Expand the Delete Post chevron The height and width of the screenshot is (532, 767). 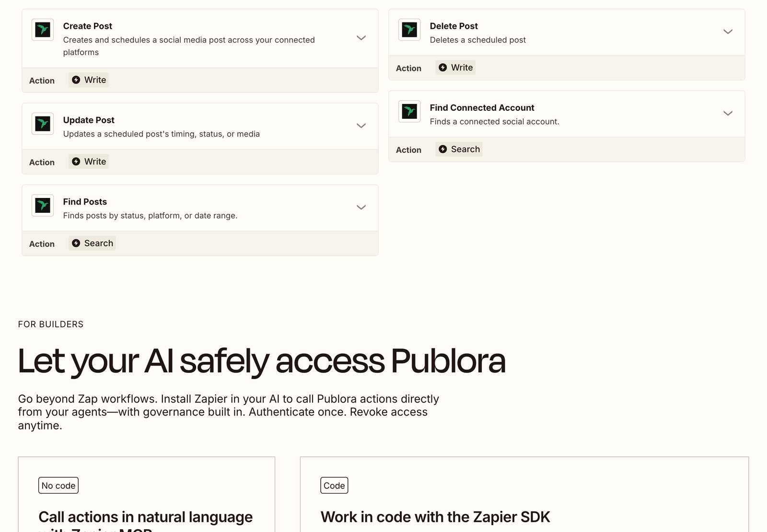(x=728, y=32)
